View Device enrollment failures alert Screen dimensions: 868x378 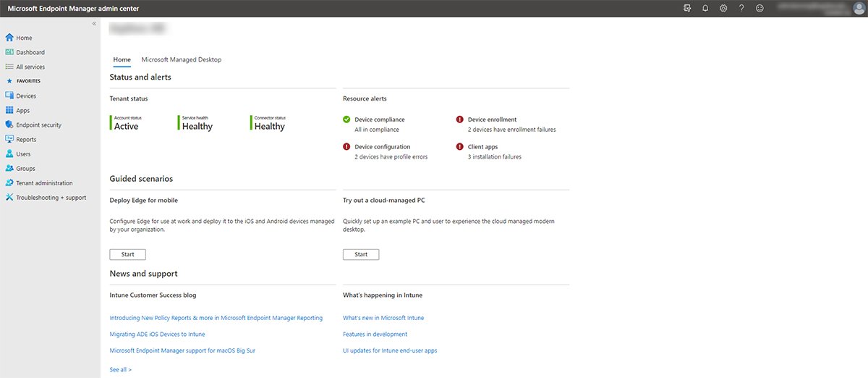pyautogui.click(x=492, y=119)
